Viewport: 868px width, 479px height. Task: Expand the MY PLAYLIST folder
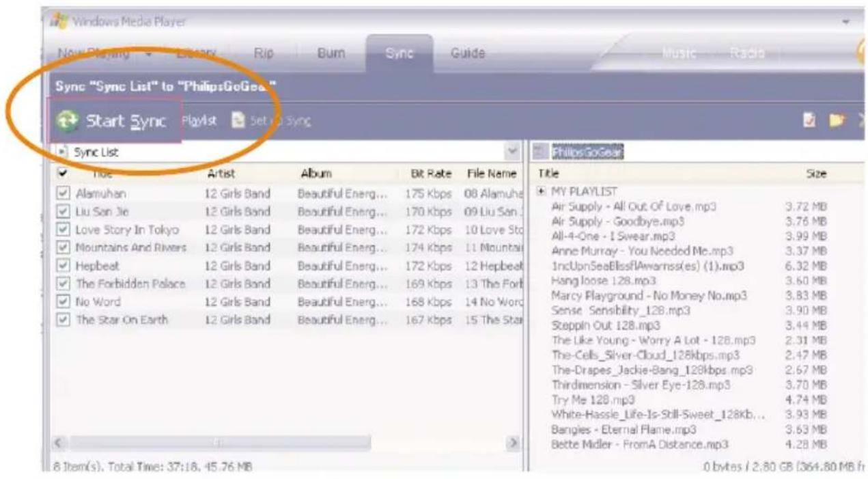[x=542, y=191]
